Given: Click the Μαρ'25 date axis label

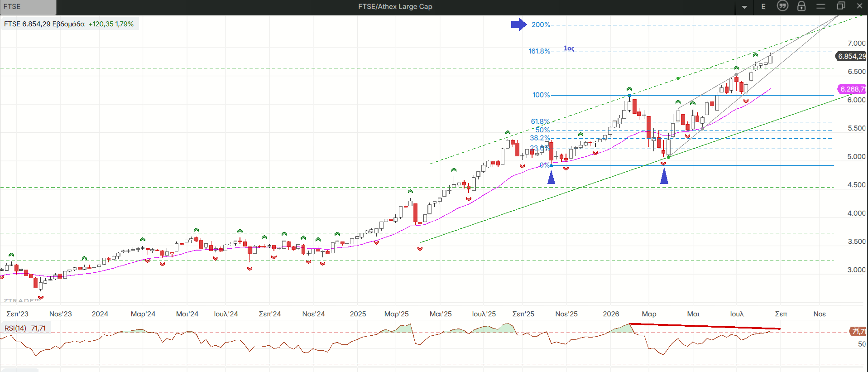Looking at the screenshot, I should click(x=397, y=314).
